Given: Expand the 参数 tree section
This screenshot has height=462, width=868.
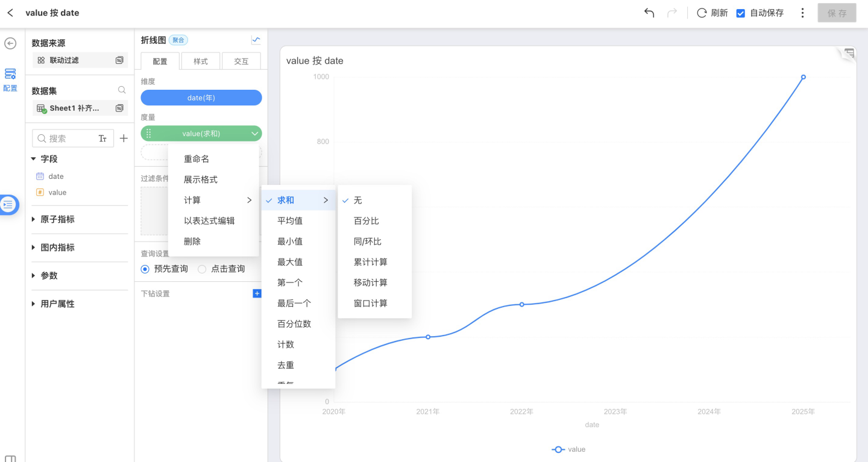Looking at the screenshot, I should pos(34,275).
